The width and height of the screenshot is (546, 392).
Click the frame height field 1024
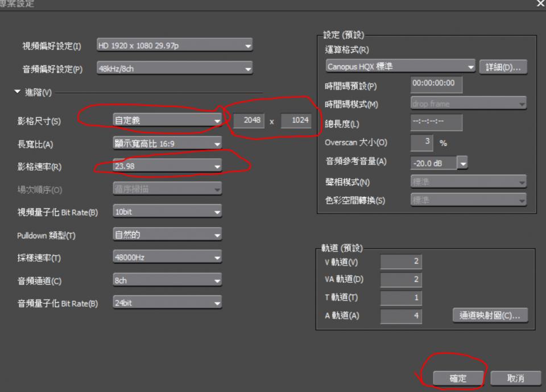pos(296,120)
